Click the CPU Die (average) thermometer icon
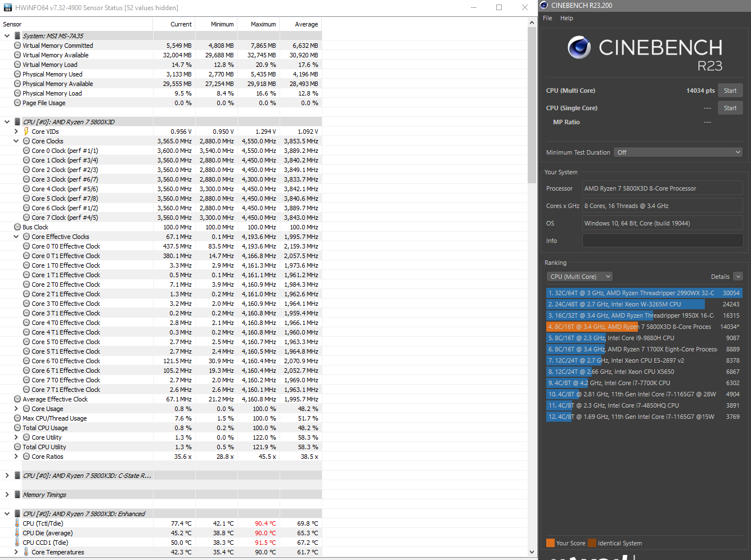The width and height of the screenshot is (751, 560). 17,533
